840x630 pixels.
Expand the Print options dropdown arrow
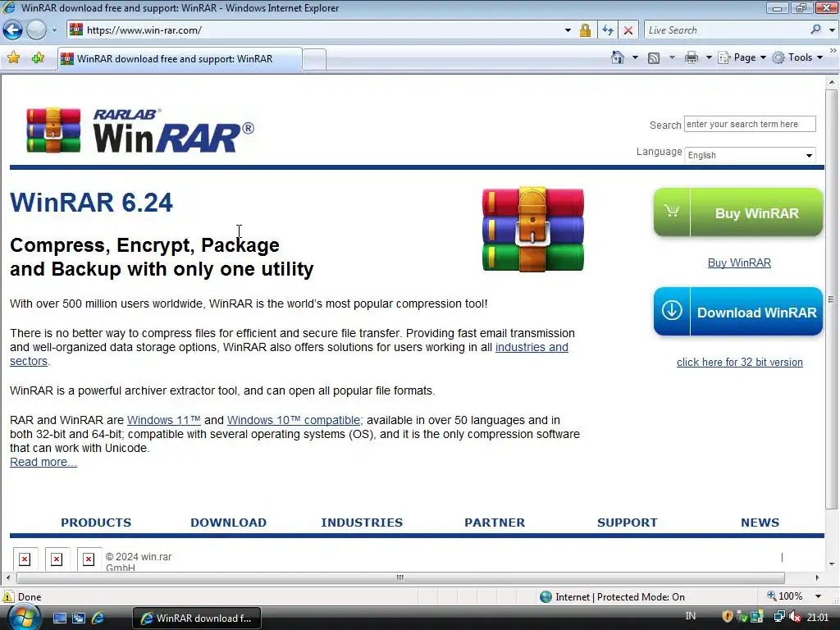708,57
